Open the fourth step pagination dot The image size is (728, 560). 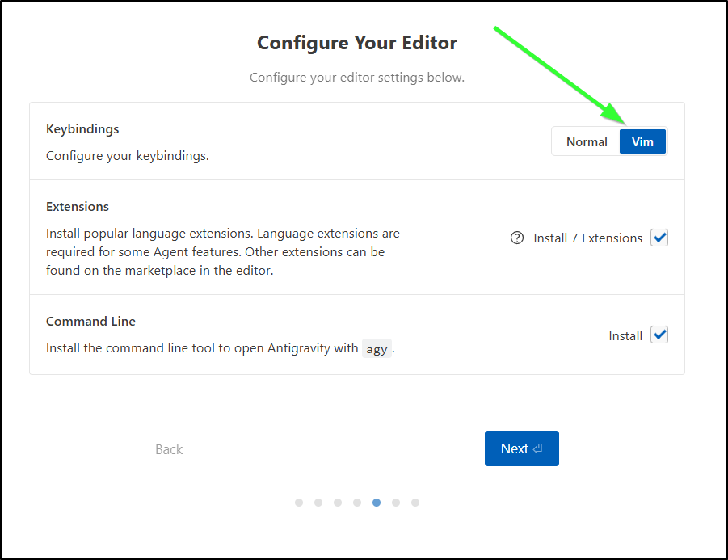tap(357, 503)
